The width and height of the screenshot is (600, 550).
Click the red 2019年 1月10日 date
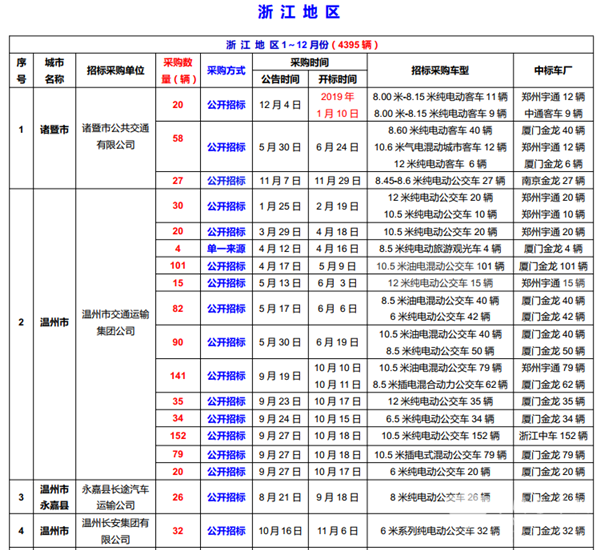[337, 105]
